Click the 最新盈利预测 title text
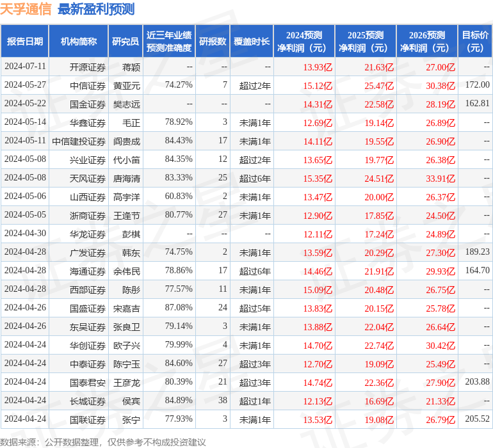Screen dimensions: 493x448 tap(96, 9)
